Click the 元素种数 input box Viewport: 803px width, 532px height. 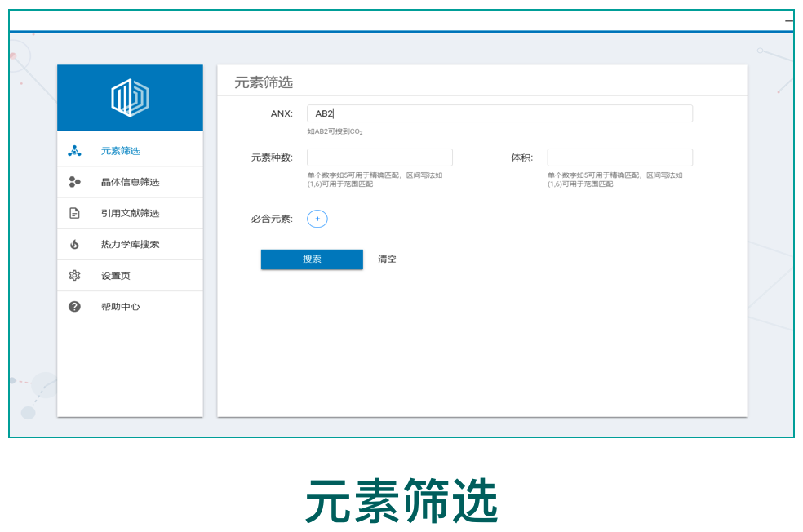[x=379, y=157]
